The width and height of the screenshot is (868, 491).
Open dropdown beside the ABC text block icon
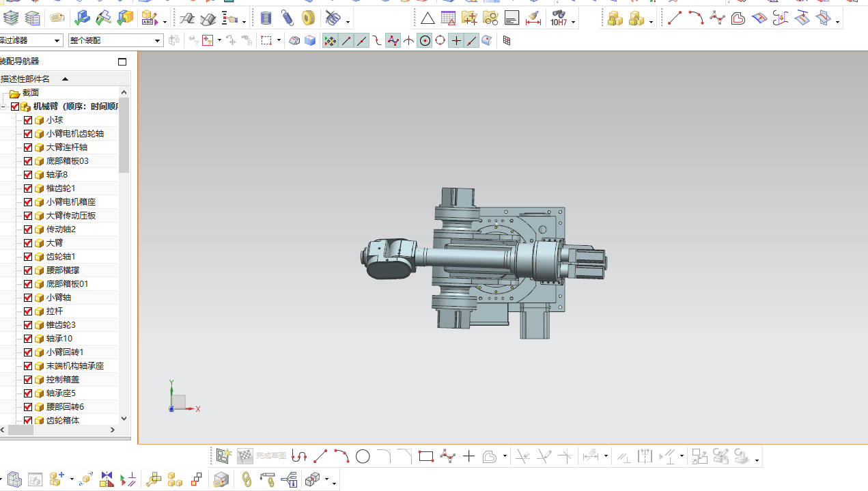coord(165,22)
